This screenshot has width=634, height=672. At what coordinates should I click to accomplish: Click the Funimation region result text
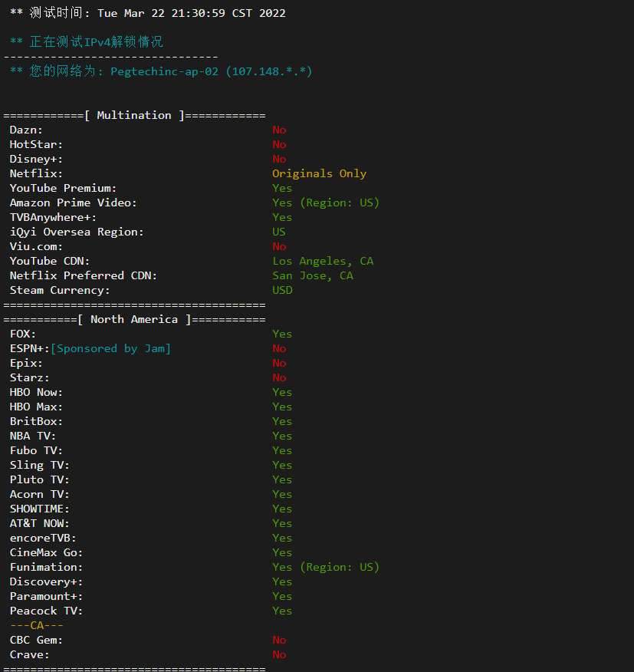tap(326, 567)
